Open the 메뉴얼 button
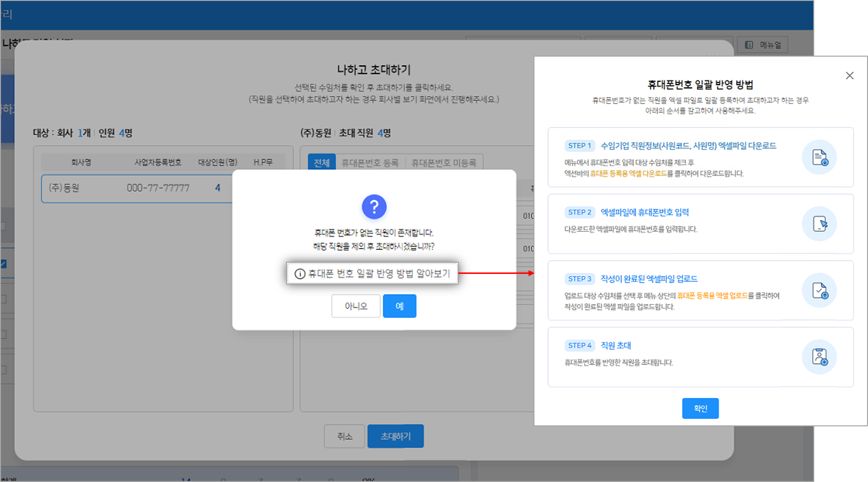The width and height of the screenshot is (868, 482). (x=762, y=45)
